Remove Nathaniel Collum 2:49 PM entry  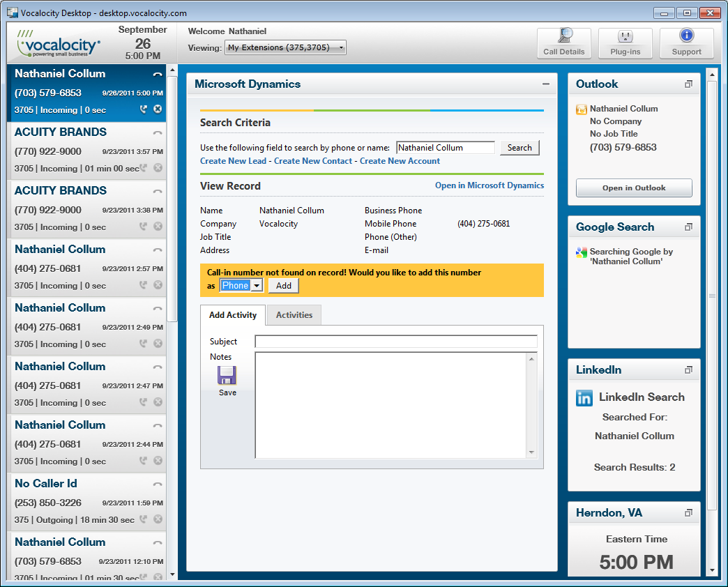(158, 344)
